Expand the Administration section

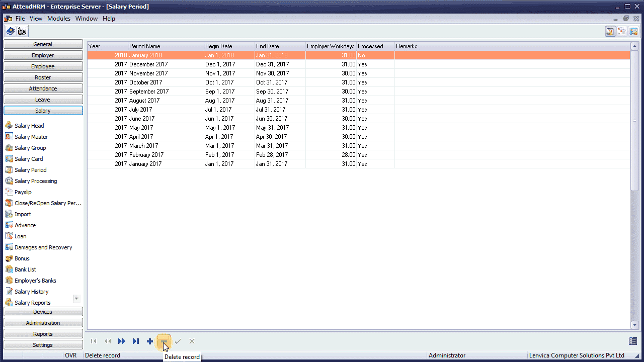click(43, 323)
